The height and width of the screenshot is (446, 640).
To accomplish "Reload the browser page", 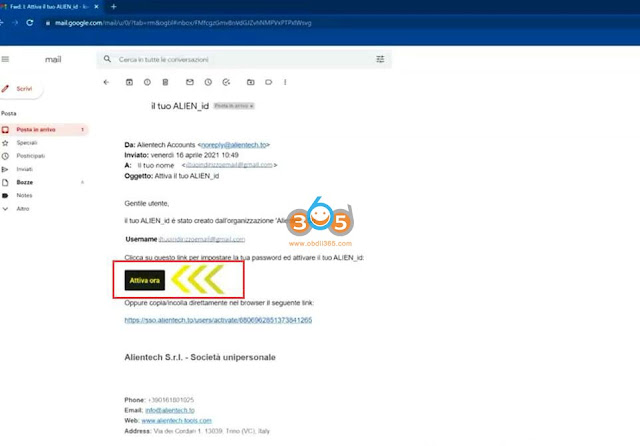I will pyautogui.click(x=30, y=22).
